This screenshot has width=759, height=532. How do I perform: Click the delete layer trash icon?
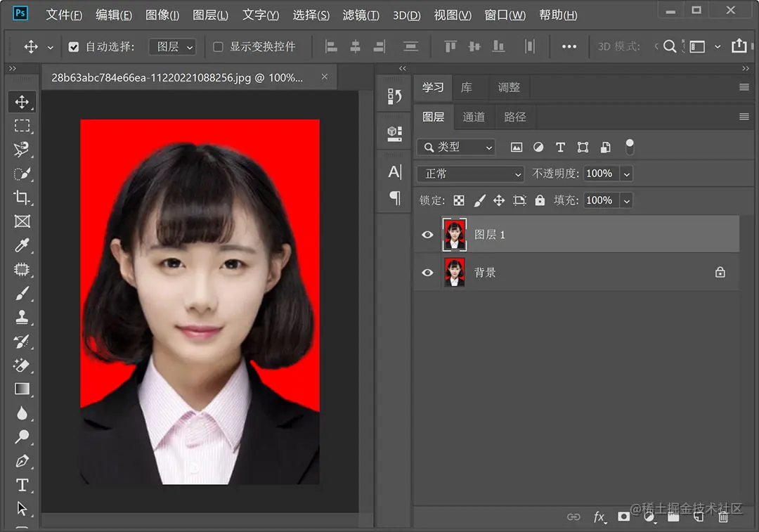(x=723, y=517)
